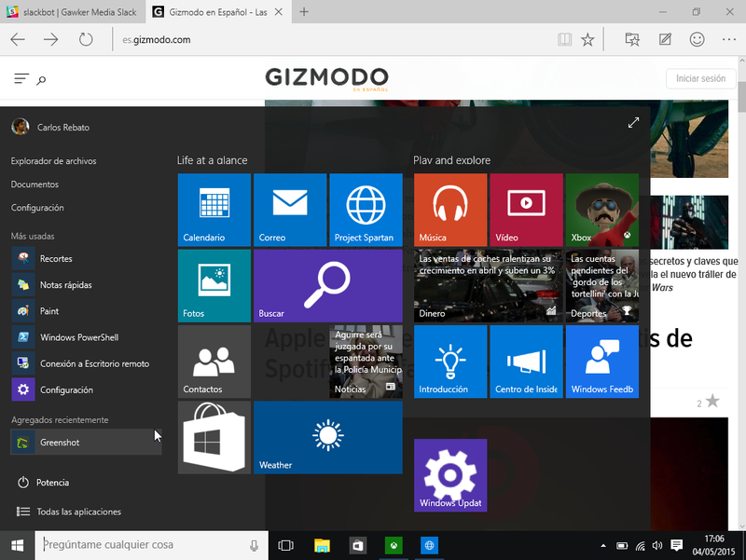Viewport: 746px width, 560px height.
Task: Open the Centro de Insider megaphone tile
Action: point(526,362)
